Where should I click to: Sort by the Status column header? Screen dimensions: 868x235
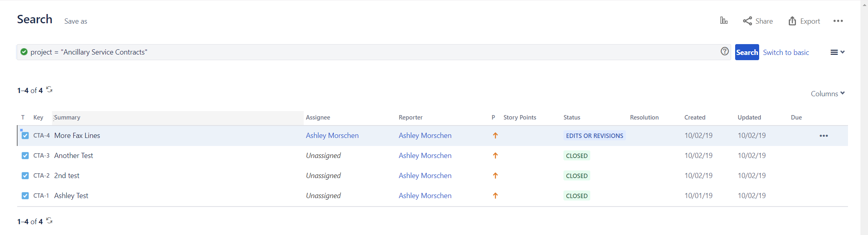pyautogui.click(x=571, y=118)
